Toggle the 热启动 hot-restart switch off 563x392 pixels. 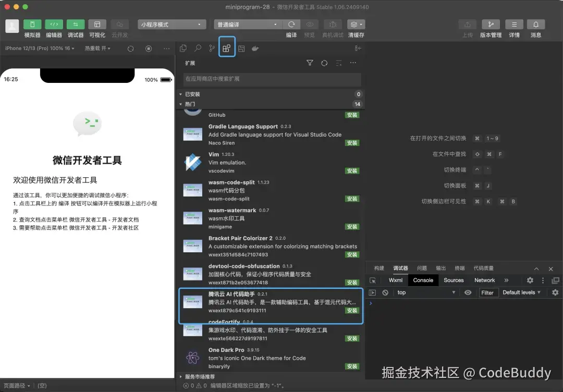(x=99, y=48)
